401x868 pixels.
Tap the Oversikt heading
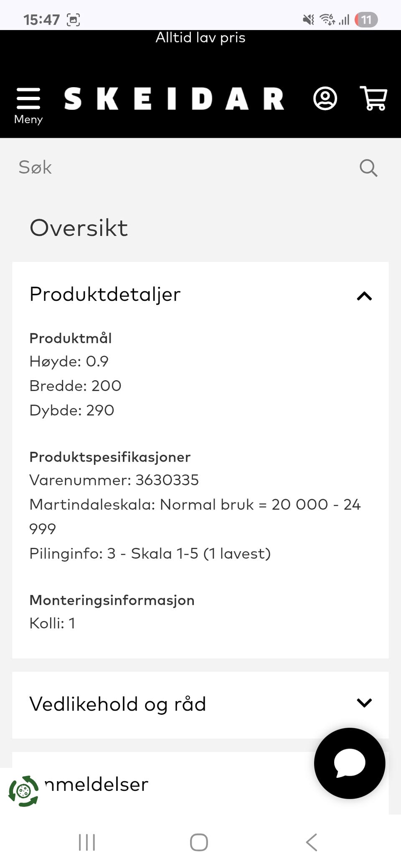79,228
